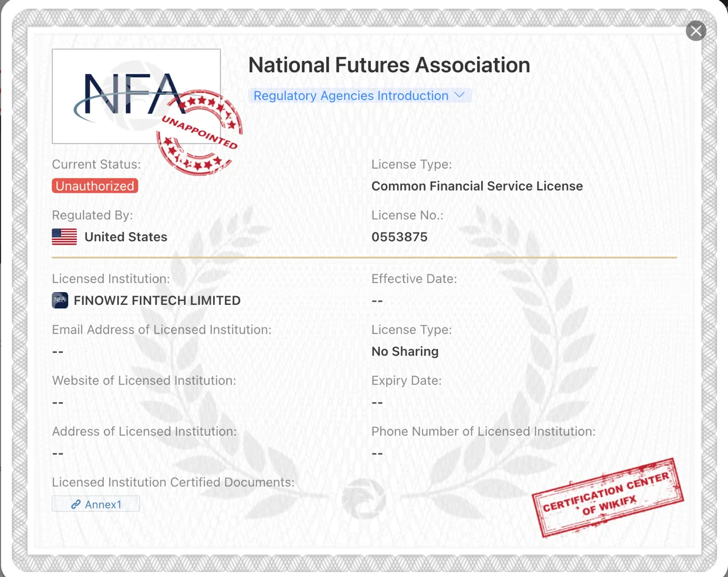
Task: Click FINOWIZ FINTECH LIMITED institution name
Action: [x=157, y=300]
